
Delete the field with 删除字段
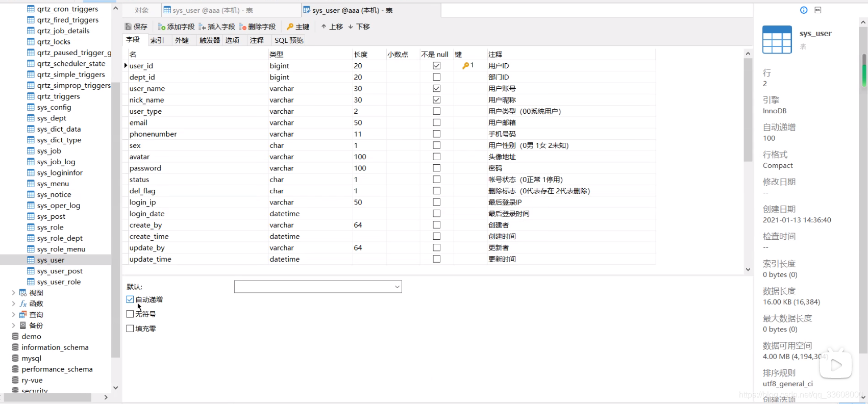pyautogui.click(x=257, y=27)
